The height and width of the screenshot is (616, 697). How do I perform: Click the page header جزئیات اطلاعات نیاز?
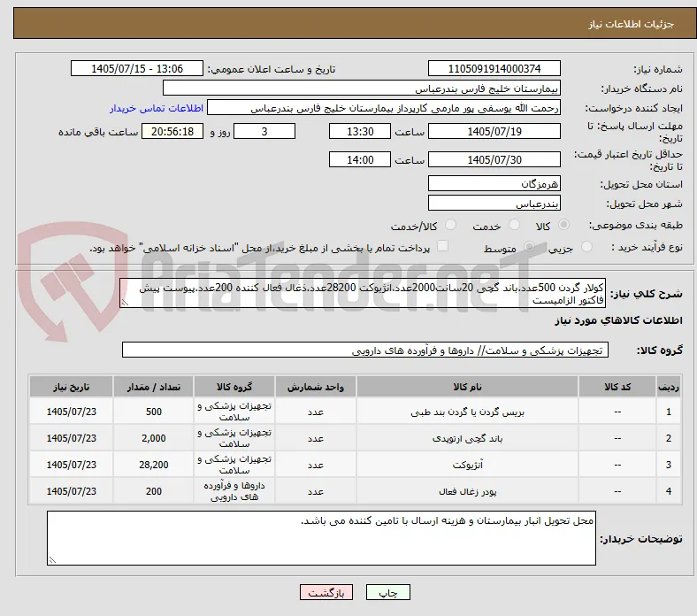(631, 24)
